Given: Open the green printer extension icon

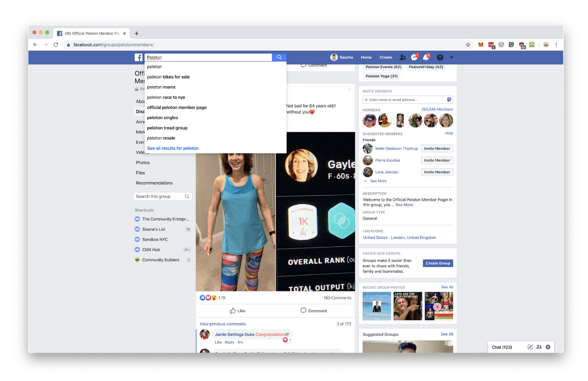Looking at the screenshot, I should coord(532,45).
